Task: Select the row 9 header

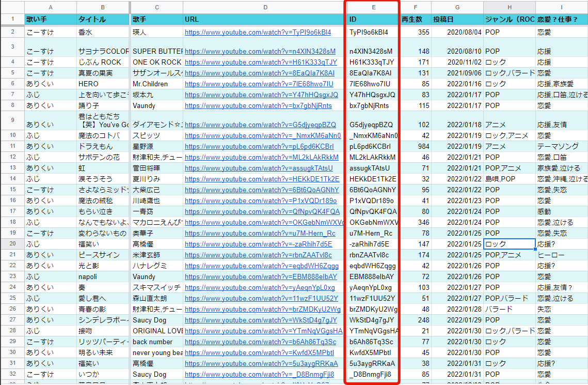Action: click(12, 120)
